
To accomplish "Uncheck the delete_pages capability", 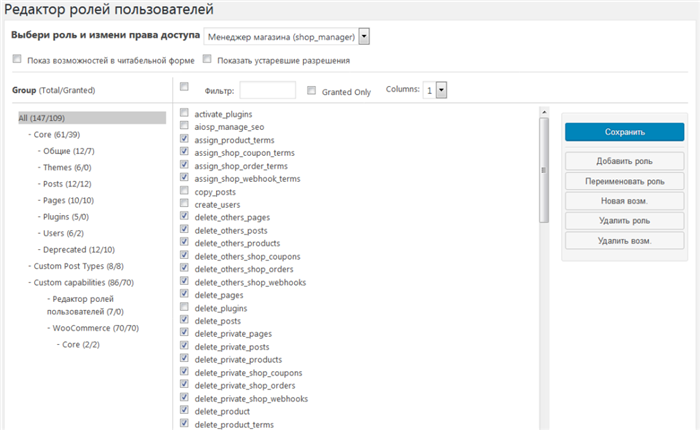I will 184,294.
